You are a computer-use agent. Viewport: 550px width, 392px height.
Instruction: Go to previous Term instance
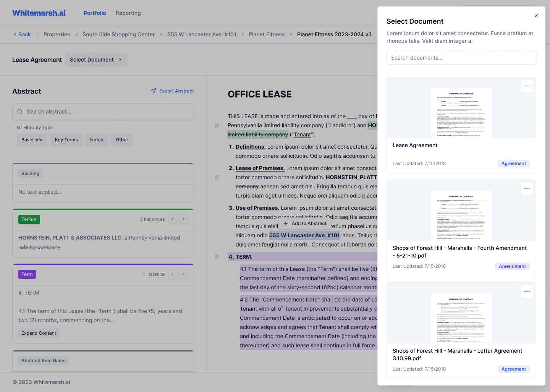173,274
